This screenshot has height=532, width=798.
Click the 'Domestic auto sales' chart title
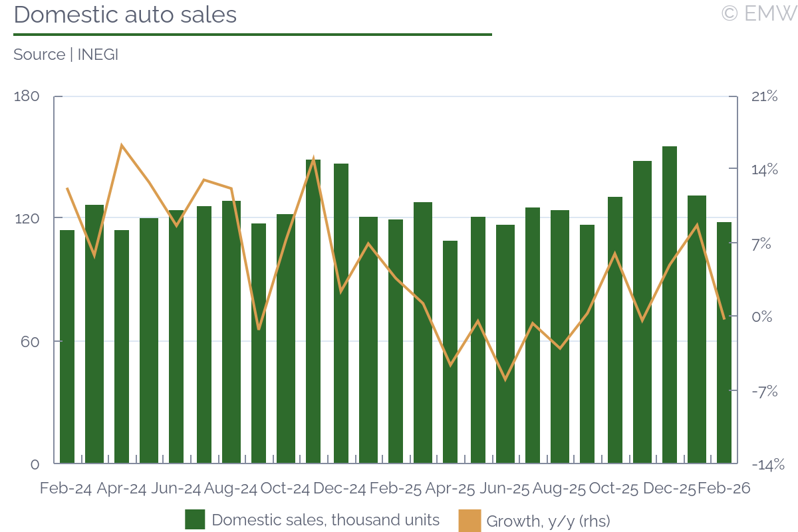pyautogui.click(x=125, y=15)
